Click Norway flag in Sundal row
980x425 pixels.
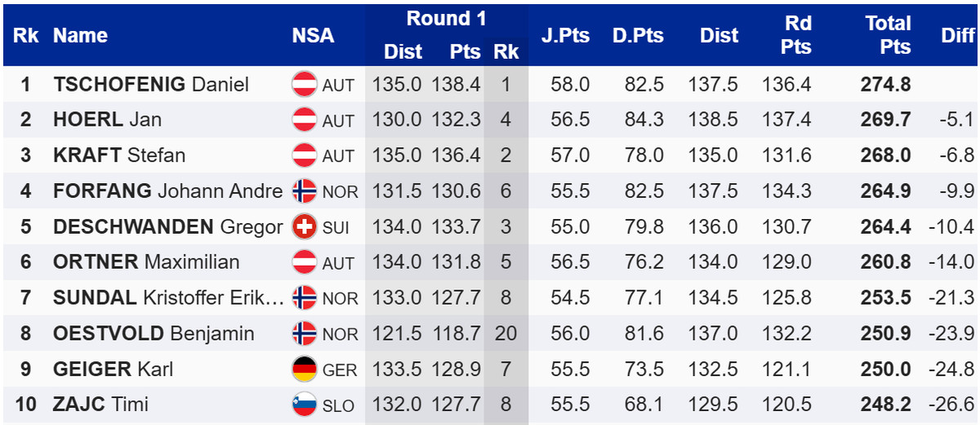coord(305,298)
